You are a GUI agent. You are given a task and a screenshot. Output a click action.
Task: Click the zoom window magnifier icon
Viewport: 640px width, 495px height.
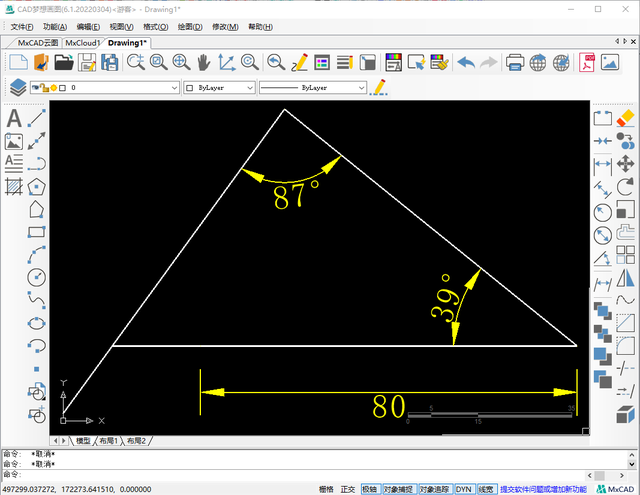click(x=158, y=62)
